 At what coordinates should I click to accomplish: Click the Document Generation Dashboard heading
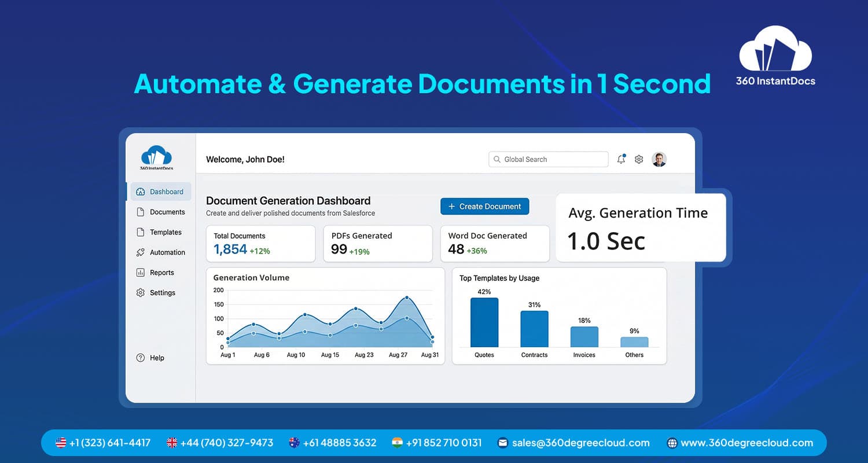[288, 201]
